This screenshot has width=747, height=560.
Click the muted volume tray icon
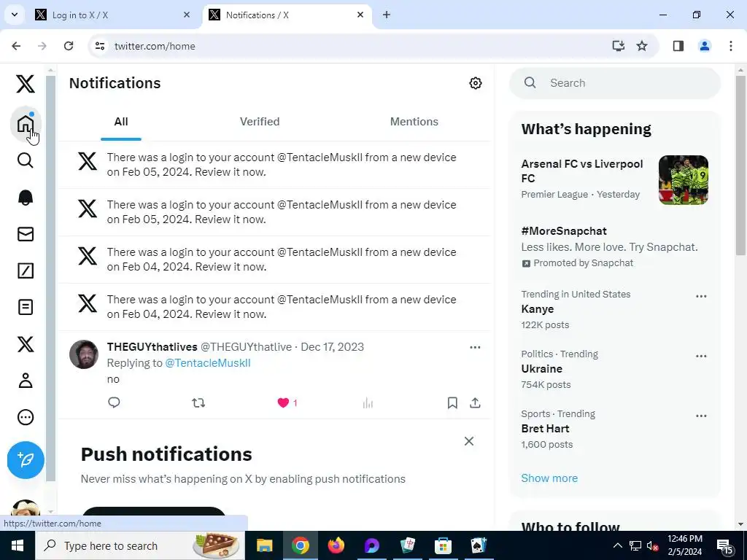[x=653, y=545]
